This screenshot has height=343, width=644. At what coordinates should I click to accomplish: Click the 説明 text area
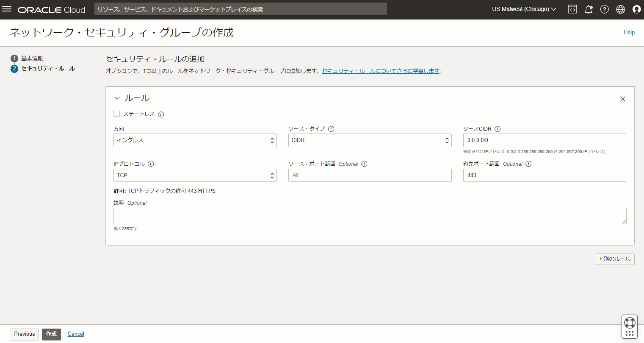pos(370,216)
